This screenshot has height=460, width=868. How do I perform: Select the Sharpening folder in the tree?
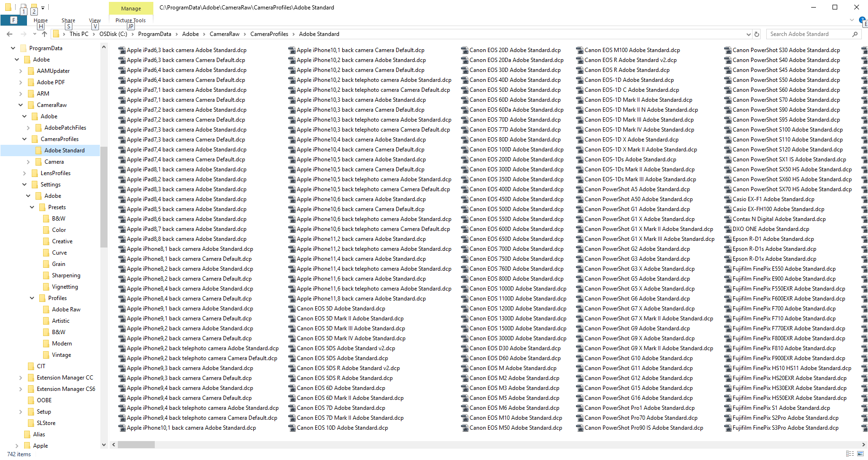point(66,275)
